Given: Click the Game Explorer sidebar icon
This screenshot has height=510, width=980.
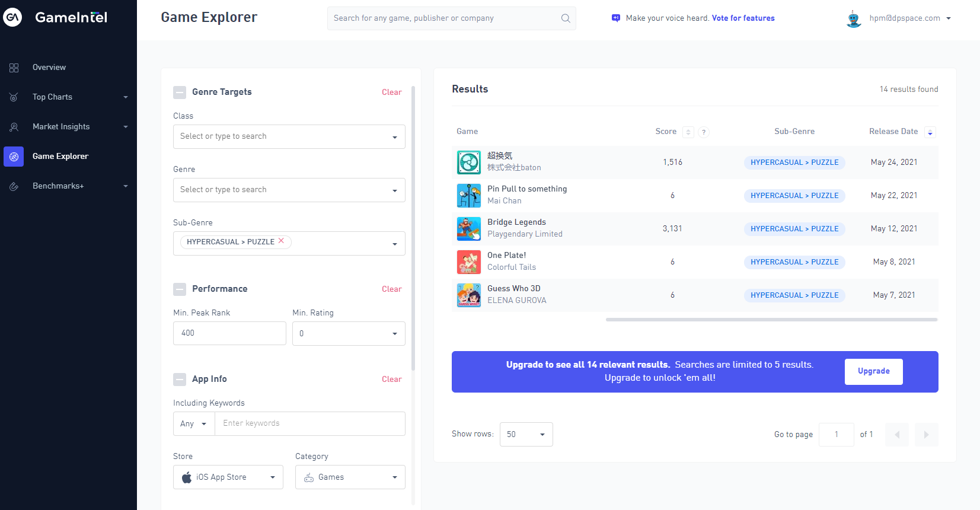Looking at the screenshot, I should tap(14, 157).
